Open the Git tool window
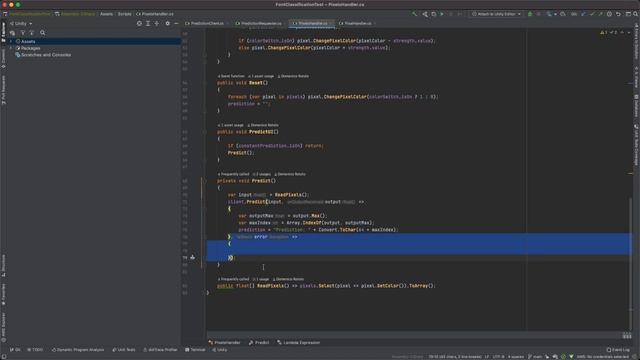Screen dimensions: 640x360 (x=15, y=350)
